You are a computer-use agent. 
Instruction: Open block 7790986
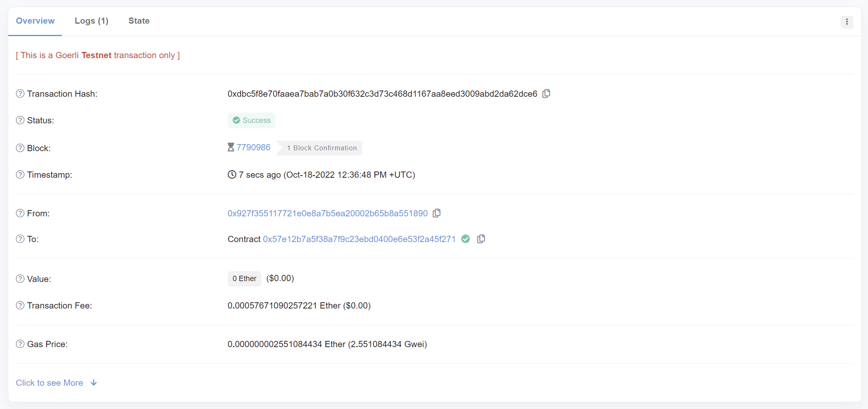click(x=253, y=147)
